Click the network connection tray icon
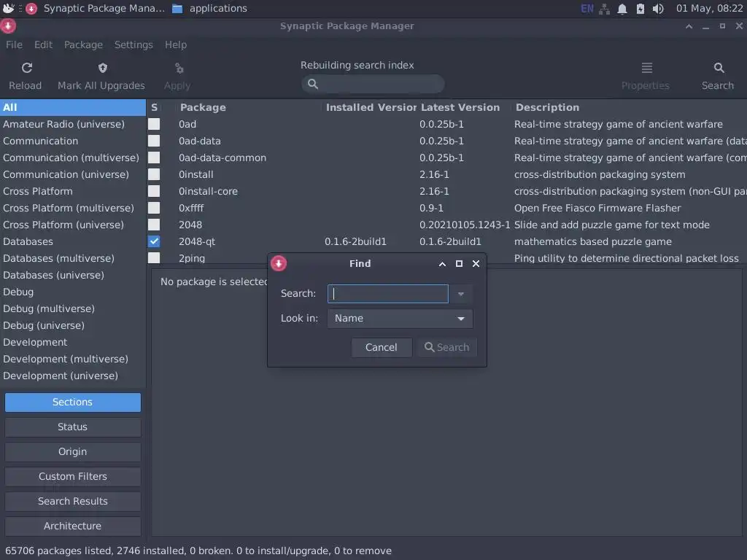 [x=605, y=9]
